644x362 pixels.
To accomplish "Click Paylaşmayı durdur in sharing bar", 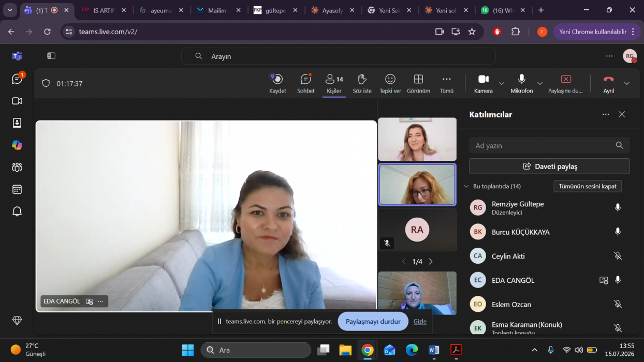I will pos(373,321).
